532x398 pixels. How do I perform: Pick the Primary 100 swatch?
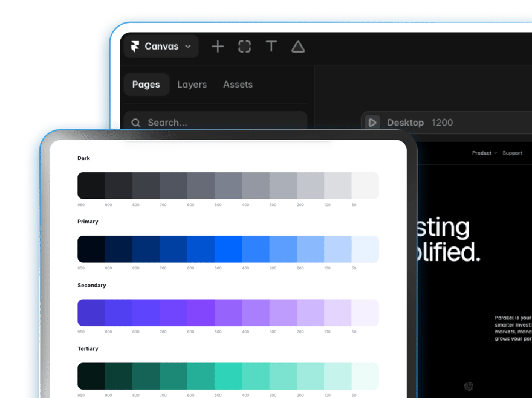tap(338, 249)
